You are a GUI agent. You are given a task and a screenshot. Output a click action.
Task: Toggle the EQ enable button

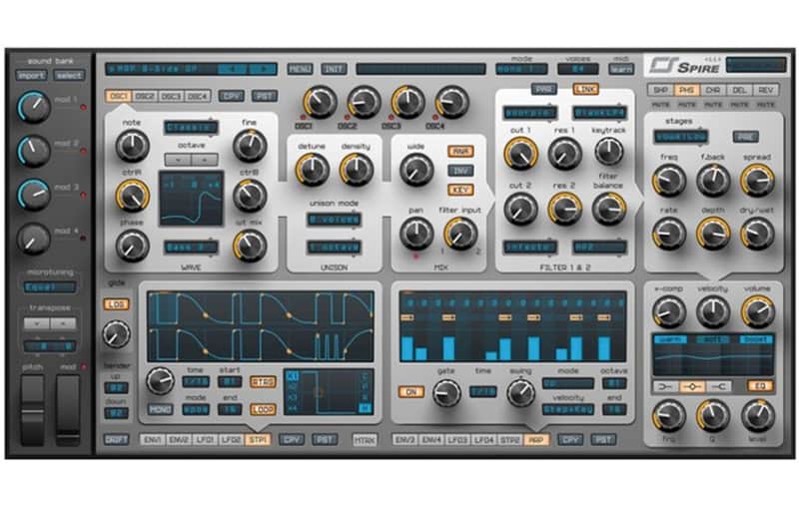click(760, 386)
